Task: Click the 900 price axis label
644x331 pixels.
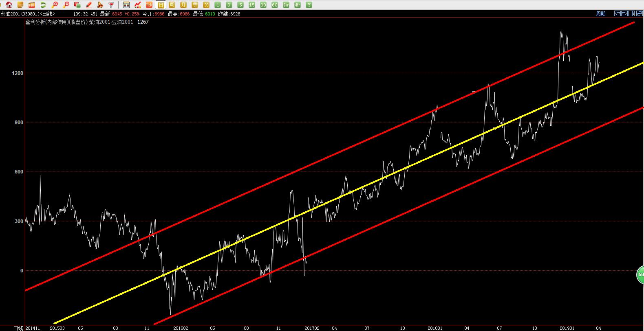Action: (x=19, y=123)
